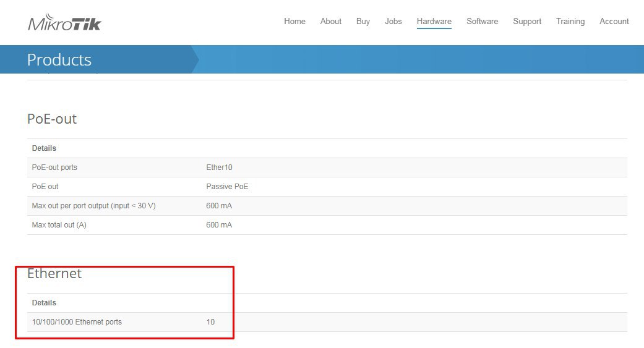Image resolution: width=644 pixels, height=348 pixels.
Task: Go to the Support page
Action: pyautogui.click(x=527, y=22)
